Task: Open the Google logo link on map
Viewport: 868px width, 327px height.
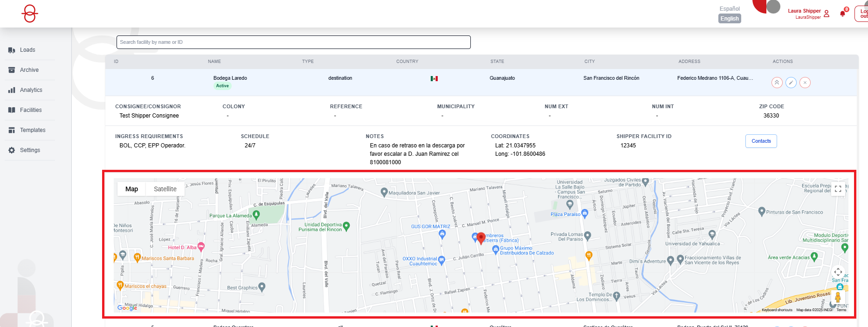Action: click(x=127, y=307)
